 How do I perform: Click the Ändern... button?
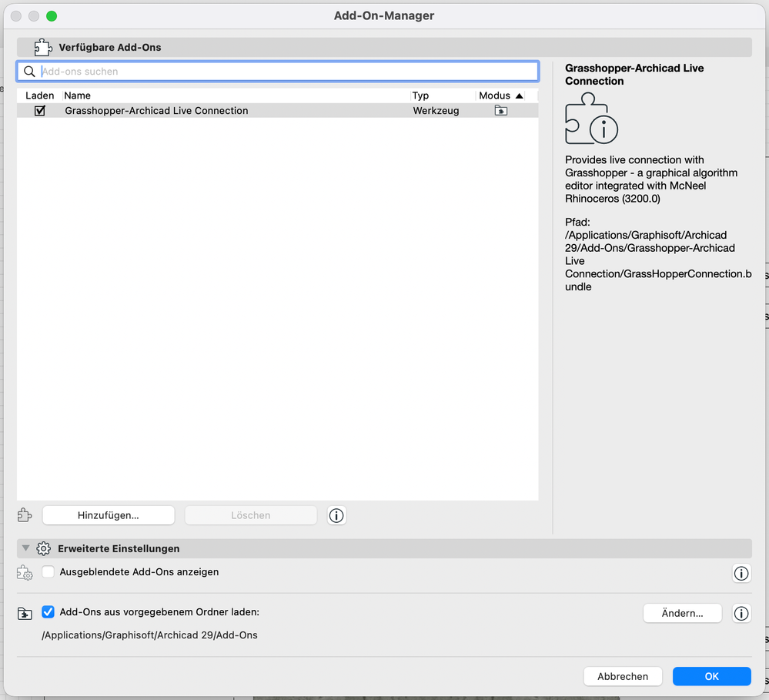point(682,613)
